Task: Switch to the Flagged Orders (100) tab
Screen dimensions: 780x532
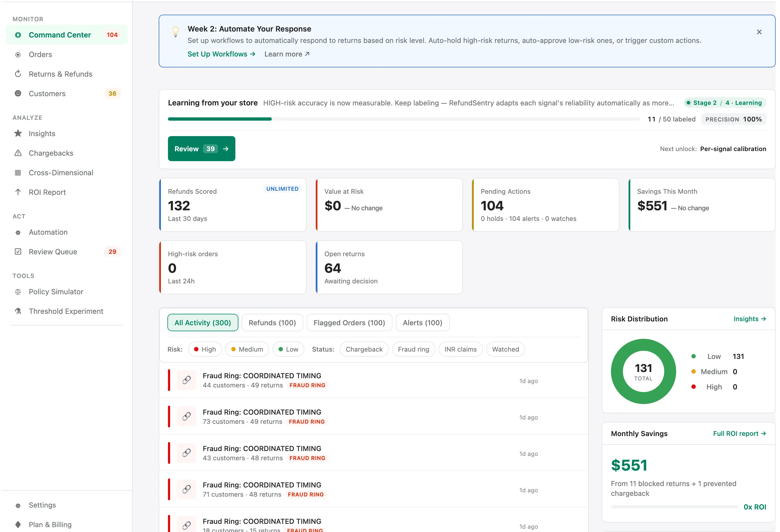Action: (349, 323)
